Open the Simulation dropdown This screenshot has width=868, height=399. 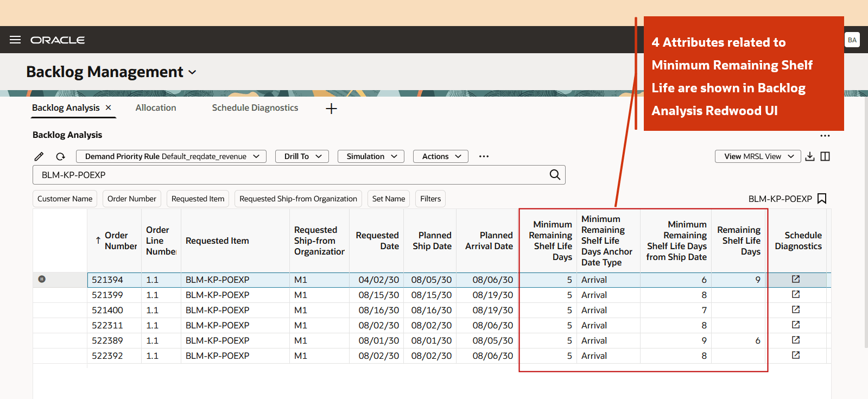point(371,156)
